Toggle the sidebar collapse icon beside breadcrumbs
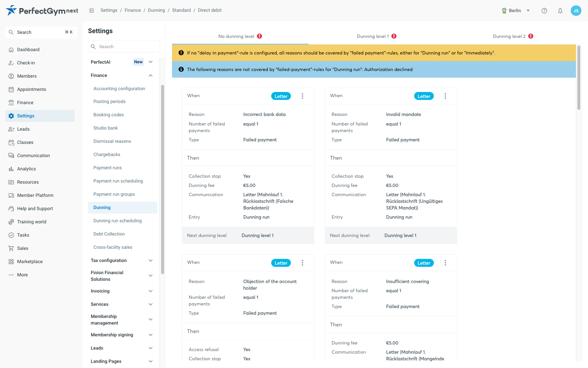This screenshot has width=588, height=368. [92, 11]
